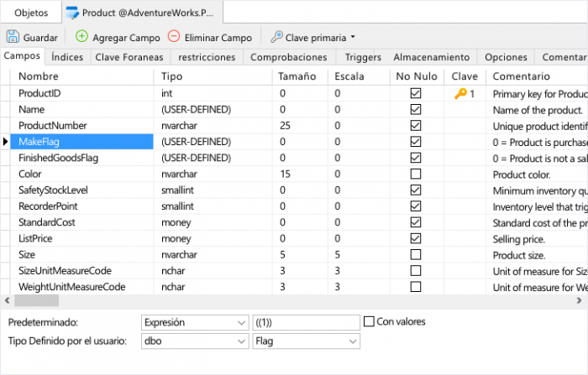Switch to the Triggers tab
The width and height of the screenshot is (588, 375).
click(363, 57)
